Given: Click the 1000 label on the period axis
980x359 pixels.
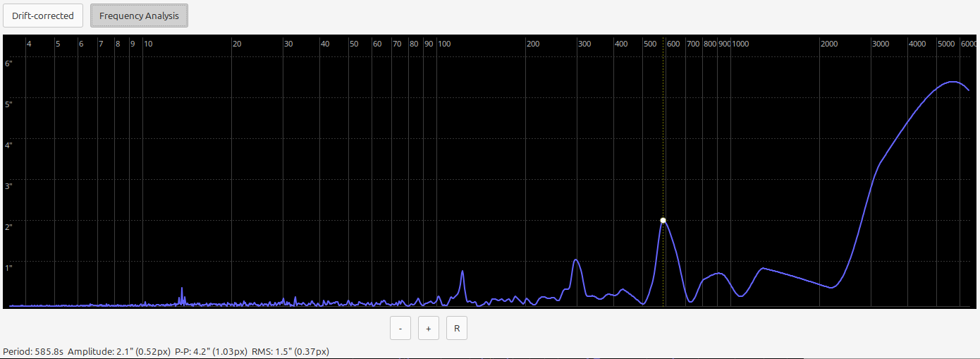Looking at the screenshot, I should pos(740,44).
